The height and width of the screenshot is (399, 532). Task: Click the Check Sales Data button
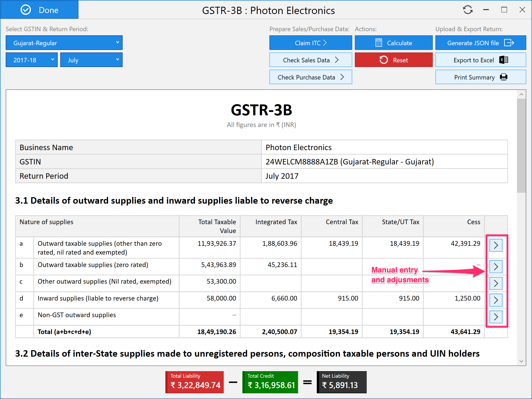pyautogui.click(x=311, y=60)
